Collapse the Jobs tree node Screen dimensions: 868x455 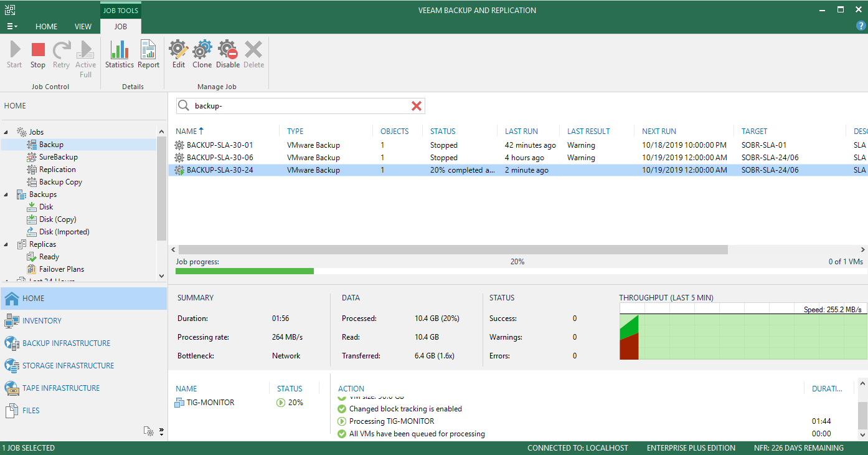(6, 132)
